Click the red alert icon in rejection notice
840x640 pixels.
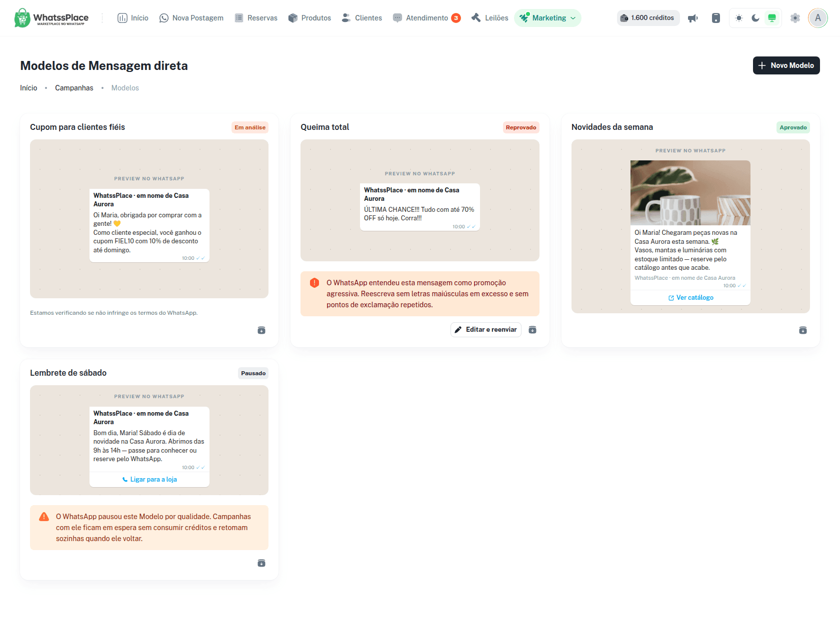pyautogui.click(x=314, y=283)
